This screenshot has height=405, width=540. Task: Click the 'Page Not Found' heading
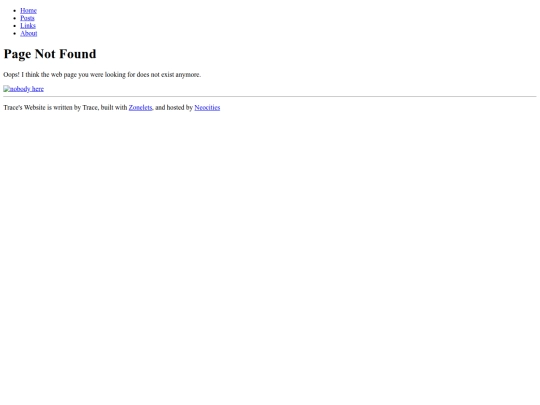(x=50, y=54)
